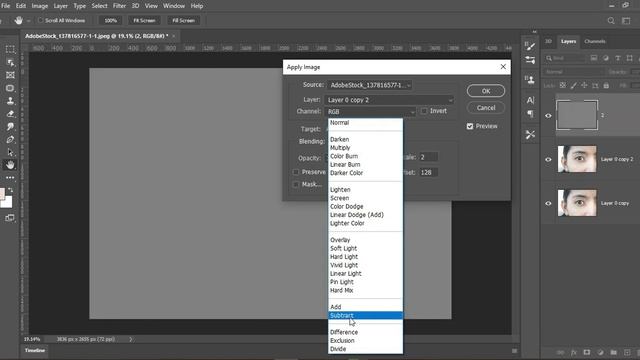Image resolution: width=640 pixels, height=360 pixels.
Task: Open the Channel dropdown showing RGB
Action: (x=371, y=111)
